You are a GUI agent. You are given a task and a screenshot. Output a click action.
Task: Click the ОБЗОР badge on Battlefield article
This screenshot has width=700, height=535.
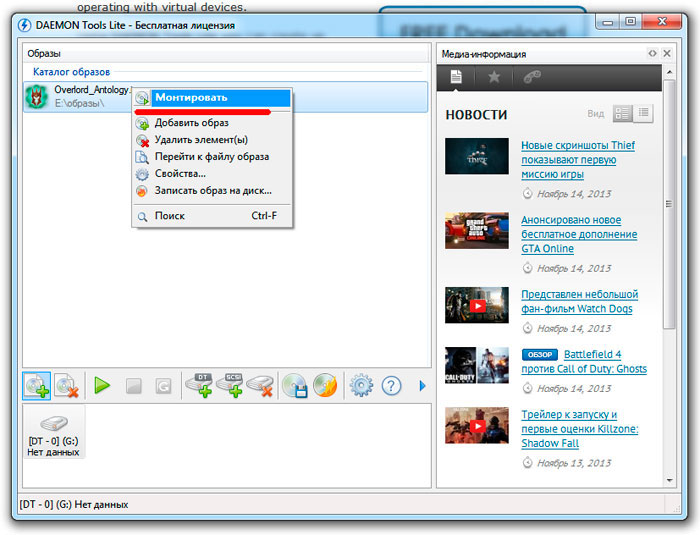(x=539, y=355)
